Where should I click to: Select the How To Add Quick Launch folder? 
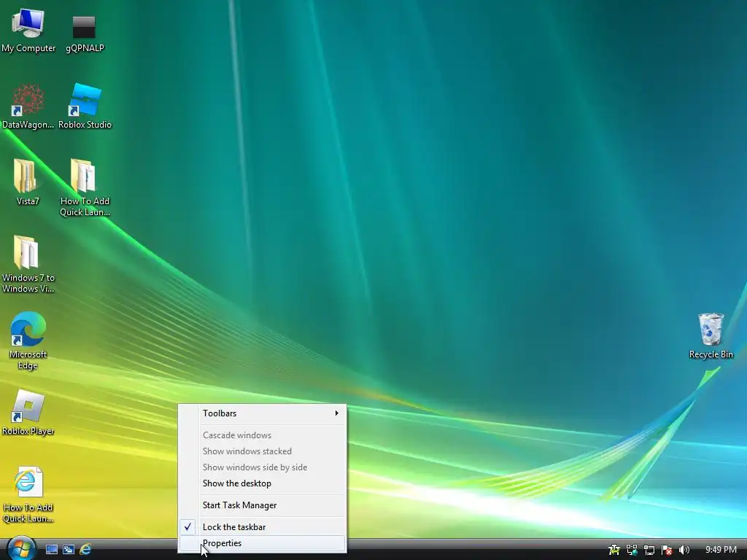point(85,187)
